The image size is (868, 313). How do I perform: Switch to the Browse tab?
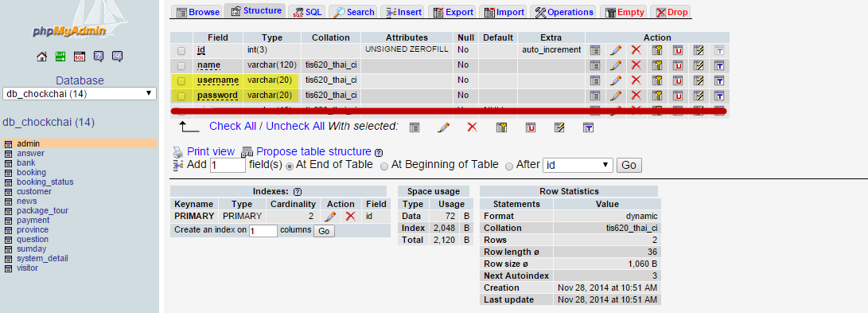pyautogui.click(x=197, y=12)
